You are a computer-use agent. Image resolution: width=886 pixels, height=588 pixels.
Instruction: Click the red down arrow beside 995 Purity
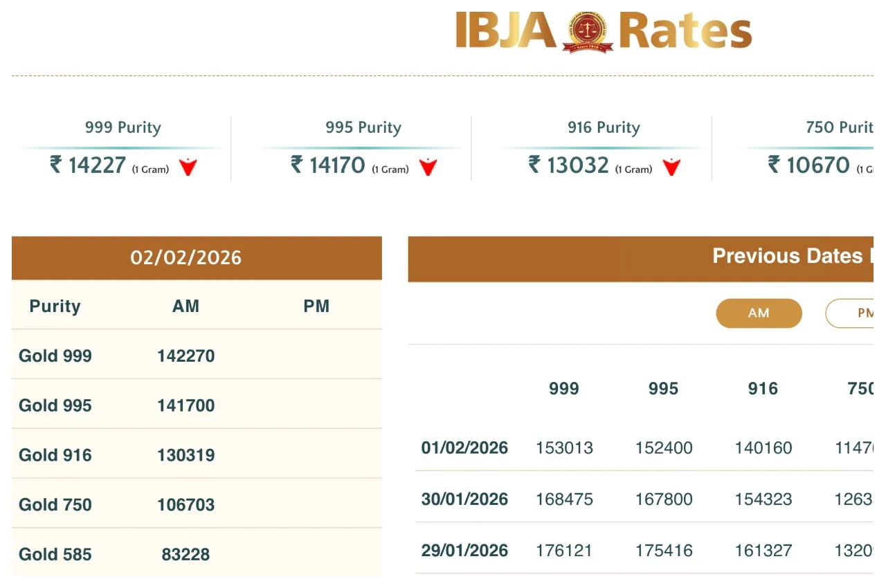428,167
